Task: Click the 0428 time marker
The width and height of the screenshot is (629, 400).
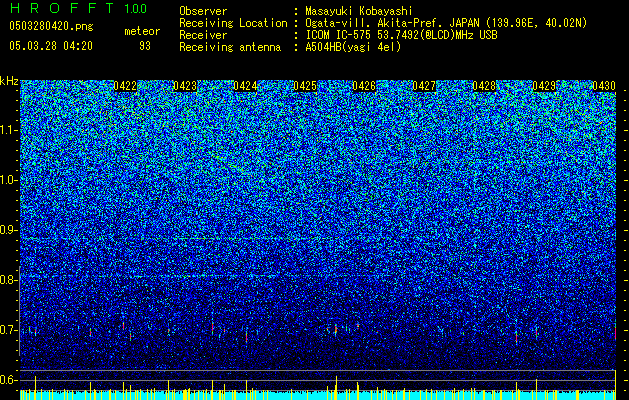Action: point(484,86)
